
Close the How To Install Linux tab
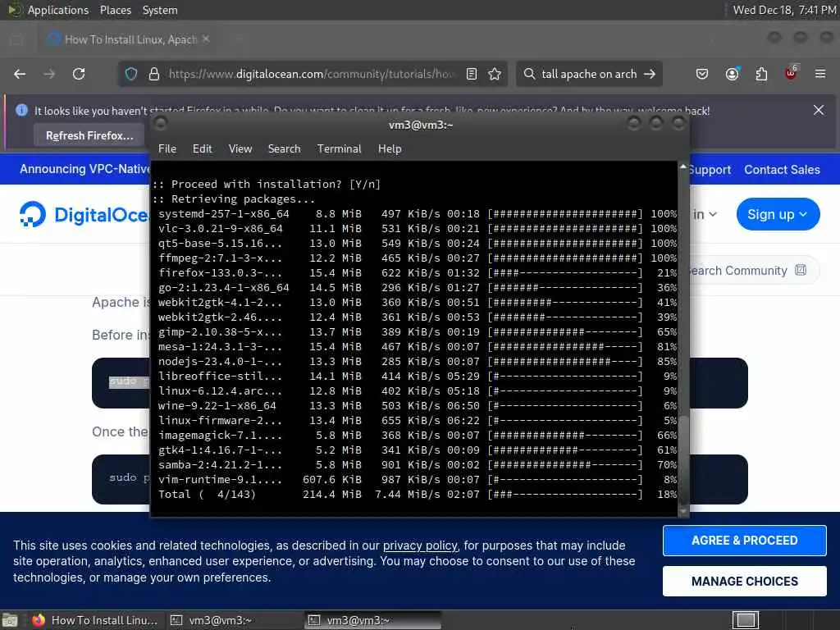206,39
